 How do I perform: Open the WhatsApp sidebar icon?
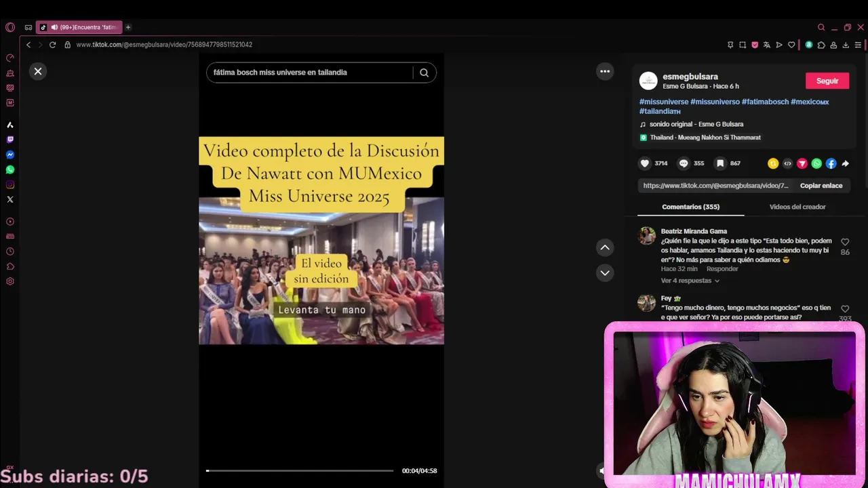pos(9,169)
